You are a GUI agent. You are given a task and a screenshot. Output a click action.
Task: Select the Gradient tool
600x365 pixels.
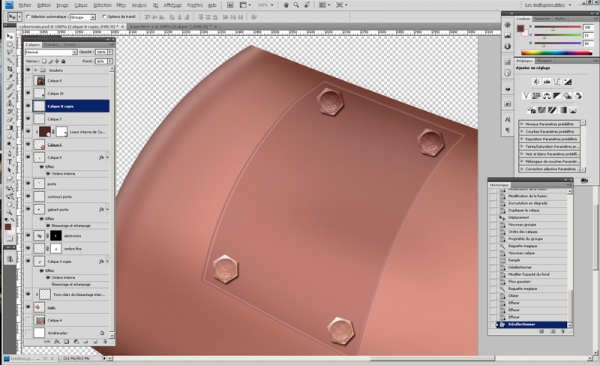tap(10, 128)
